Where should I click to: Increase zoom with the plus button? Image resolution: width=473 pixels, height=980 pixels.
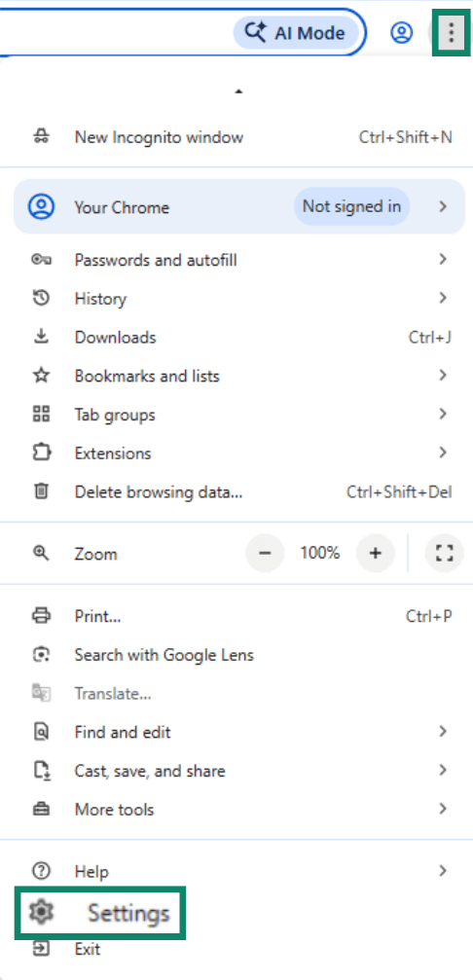click(x=375, y=553)
